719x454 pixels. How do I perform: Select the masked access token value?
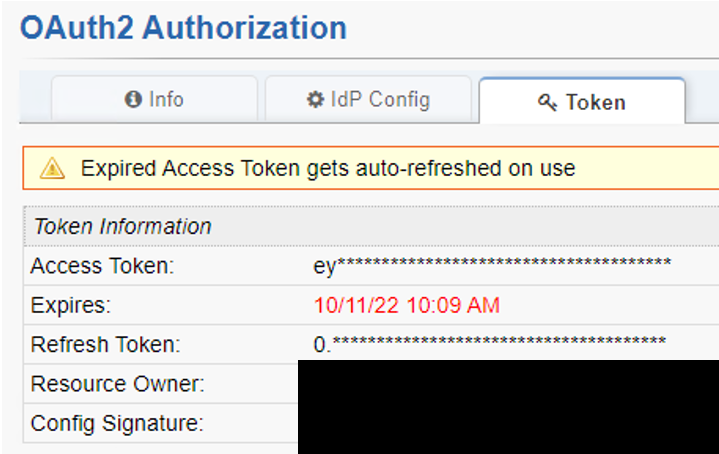click(492, 266)
